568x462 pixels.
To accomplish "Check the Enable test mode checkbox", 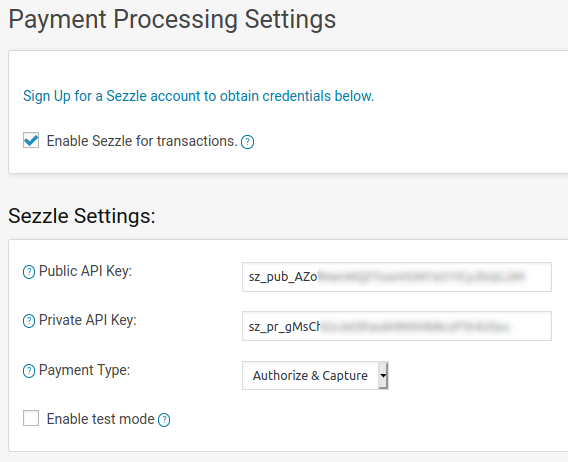I will 31,418.
